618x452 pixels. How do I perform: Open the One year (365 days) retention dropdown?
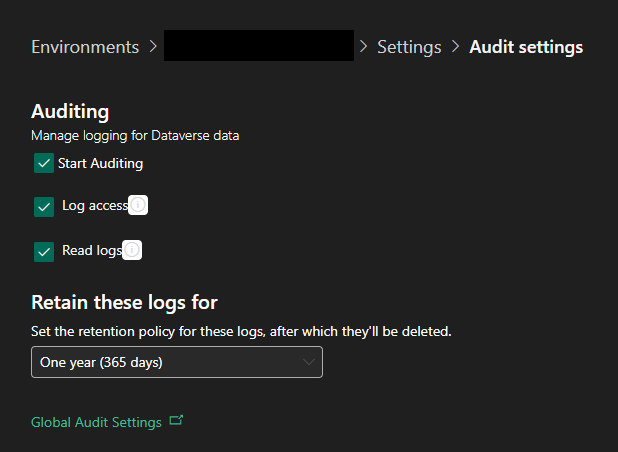[177, 362]
